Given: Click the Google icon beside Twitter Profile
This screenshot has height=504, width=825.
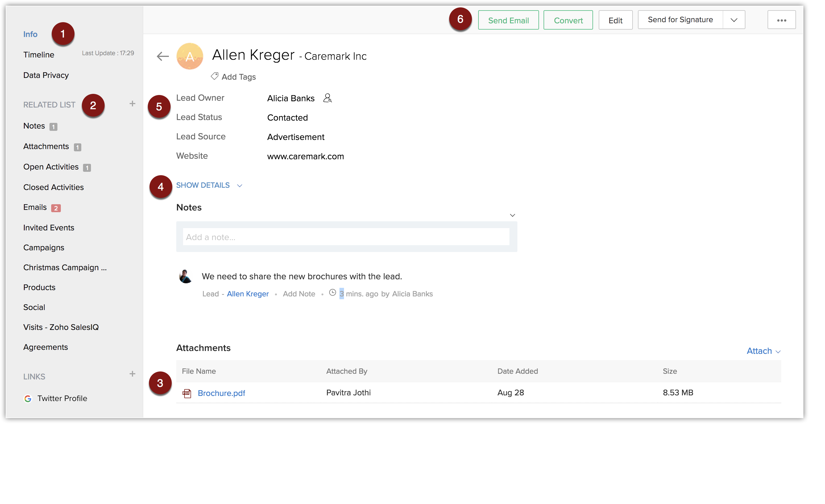Looking at the screenshot, I should pos(28,398).
